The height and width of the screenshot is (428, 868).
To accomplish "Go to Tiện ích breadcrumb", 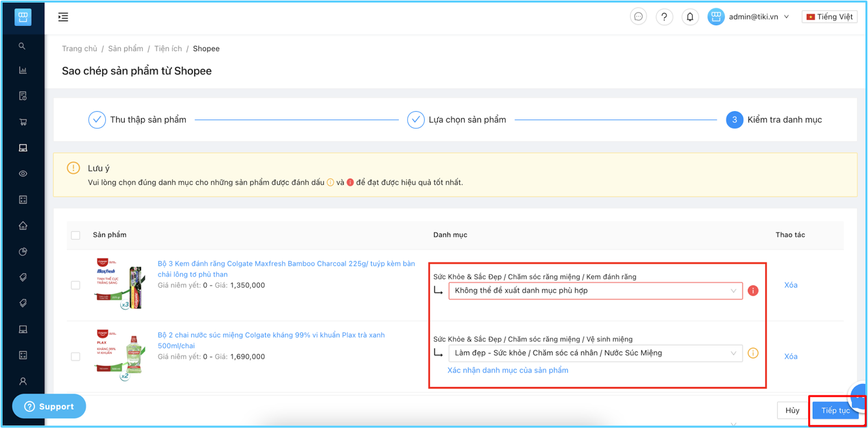I will [x=168, y=49].
